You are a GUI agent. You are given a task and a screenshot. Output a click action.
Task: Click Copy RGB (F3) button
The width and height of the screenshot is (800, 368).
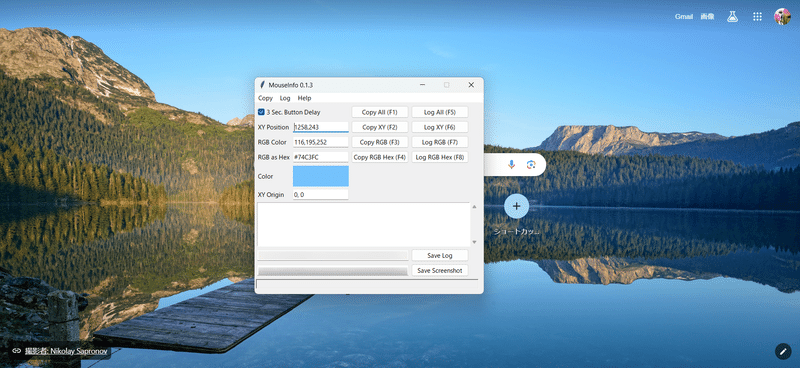[380, 142]
